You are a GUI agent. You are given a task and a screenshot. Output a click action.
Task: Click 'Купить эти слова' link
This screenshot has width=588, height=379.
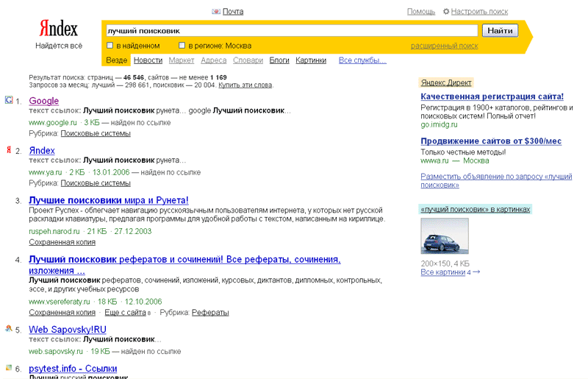[245, 85]
